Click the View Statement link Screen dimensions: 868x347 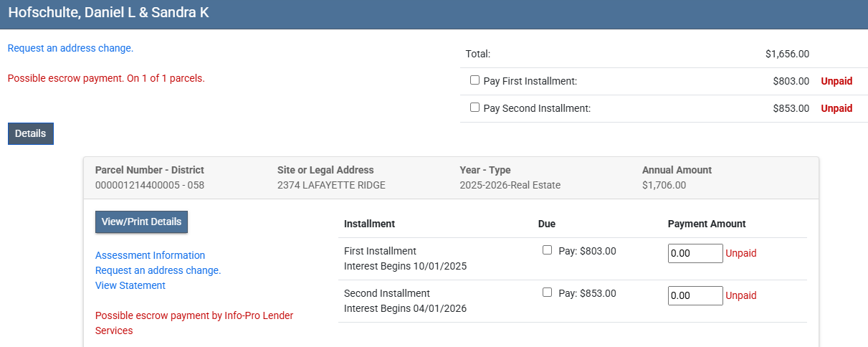click(130, 285)
